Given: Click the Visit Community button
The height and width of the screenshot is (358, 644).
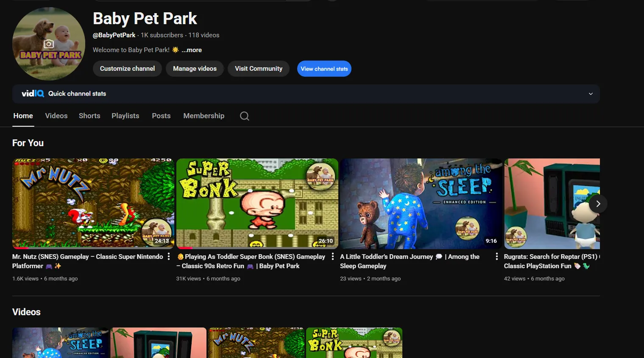Looking at the screenshot, I should [259, 69].
